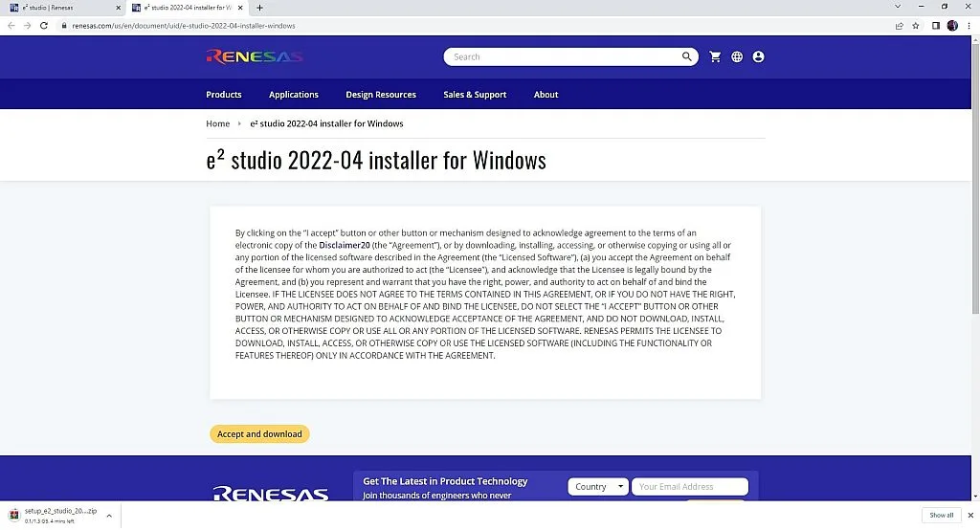Open the tab search chevron
The width and height of the screenshot is (980, 530).
point(898,7)
